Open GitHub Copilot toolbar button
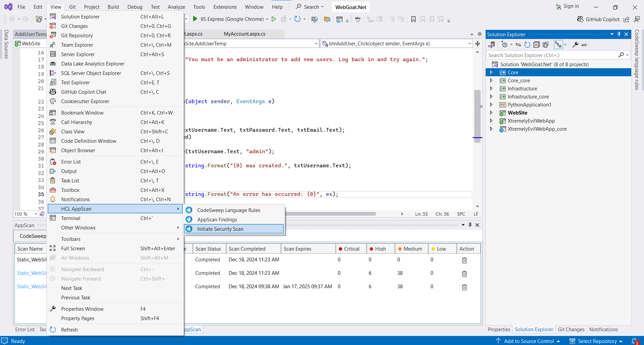Image resolution: width=644 pixels, height=345 pixels. click(598, 19)
